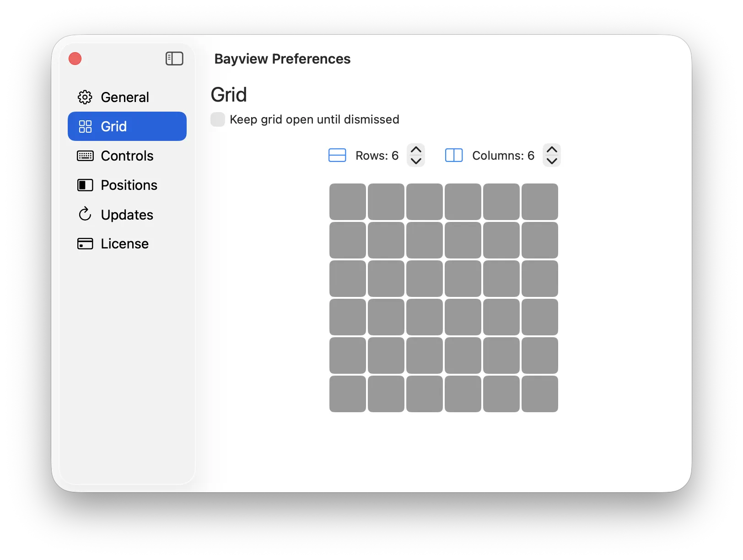Image resolution: width=743 pixels, height=560 pixels.
Task: Close the preferences window with red button
Action: point(75,59)
